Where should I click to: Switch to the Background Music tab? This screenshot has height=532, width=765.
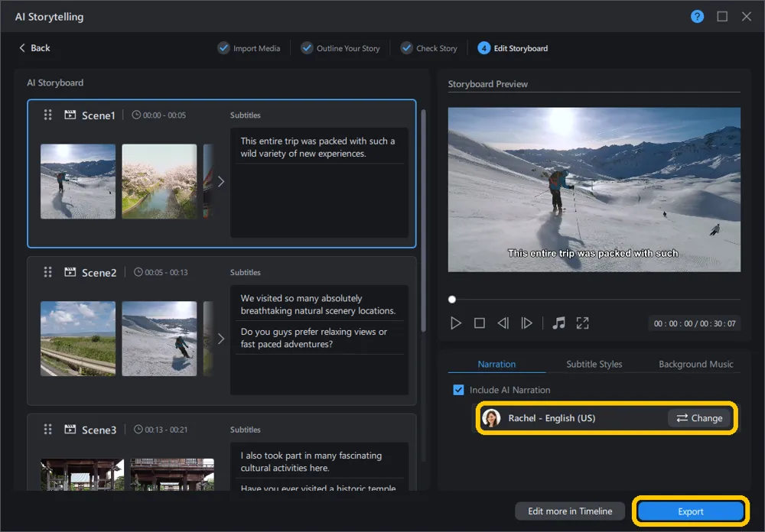coord(695,364)
